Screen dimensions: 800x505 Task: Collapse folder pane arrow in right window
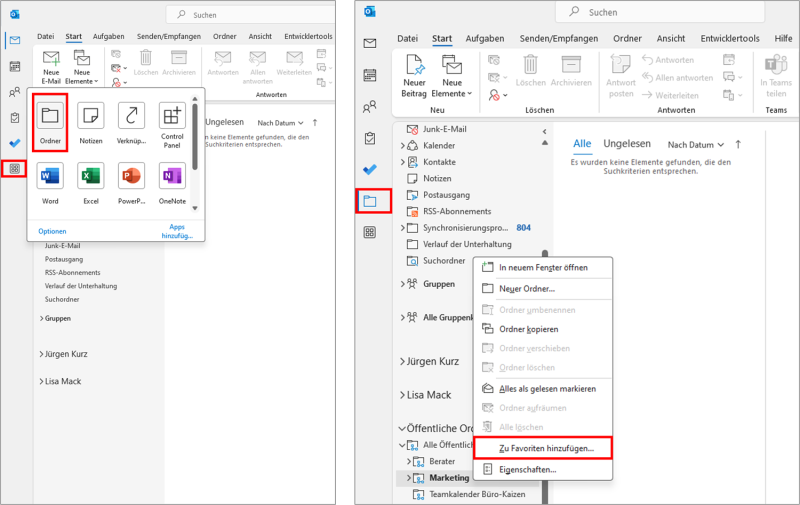tap(544, 132)
